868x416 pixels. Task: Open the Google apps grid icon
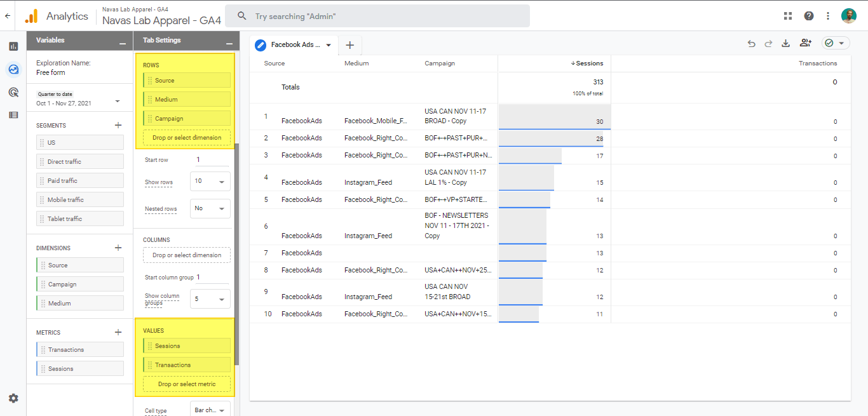point(788,16)
